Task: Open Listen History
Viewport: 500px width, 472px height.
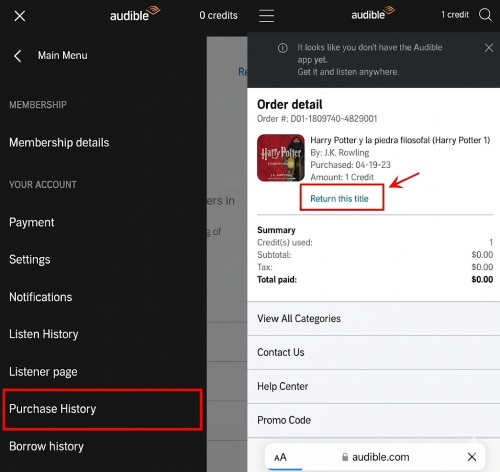Action: click(x=44, y=334)
